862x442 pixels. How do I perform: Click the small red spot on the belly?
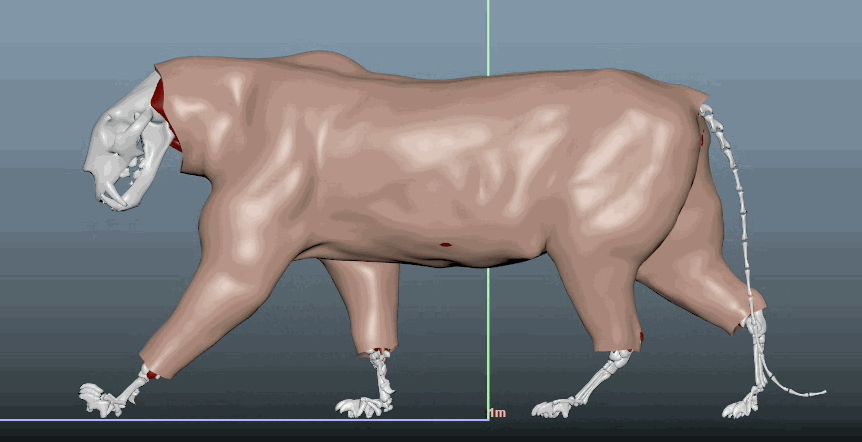[x=446, y=245]
